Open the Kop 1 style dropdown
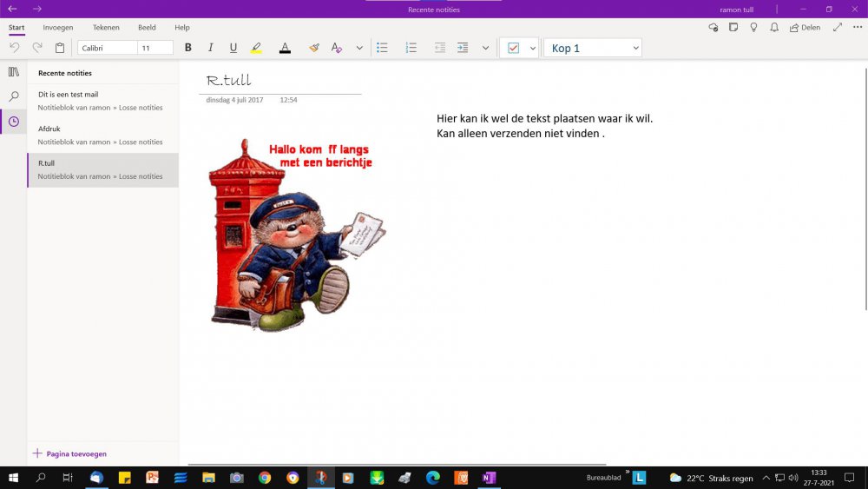Screen dimensions: 868x489 tap(635, 48)
